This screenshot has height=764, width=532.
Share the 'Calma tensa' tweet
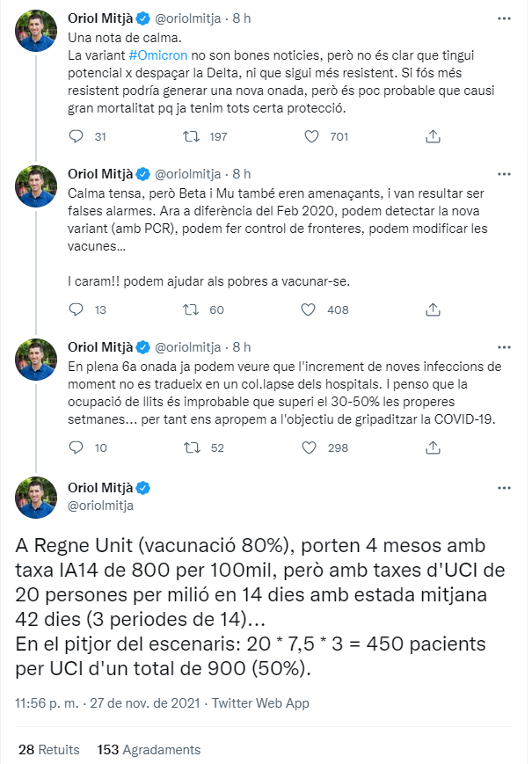click(432, 309)
